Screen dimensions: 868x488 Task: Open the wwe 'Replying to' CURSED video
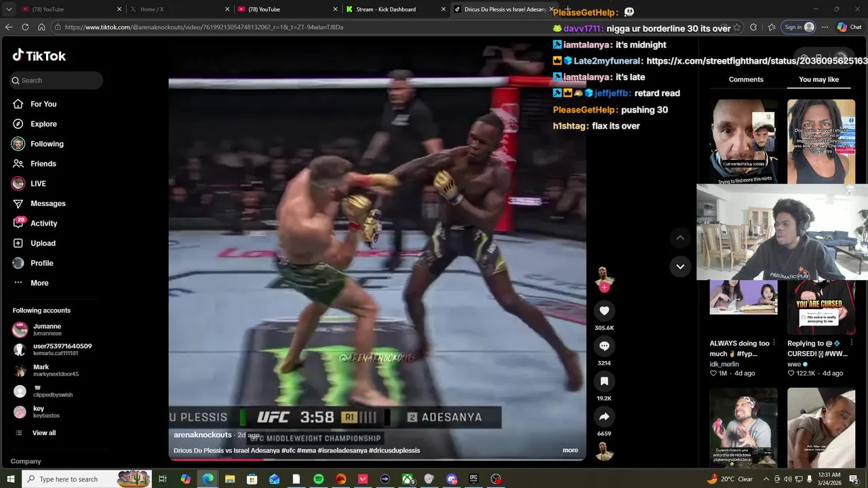click(x=821, y=308)
